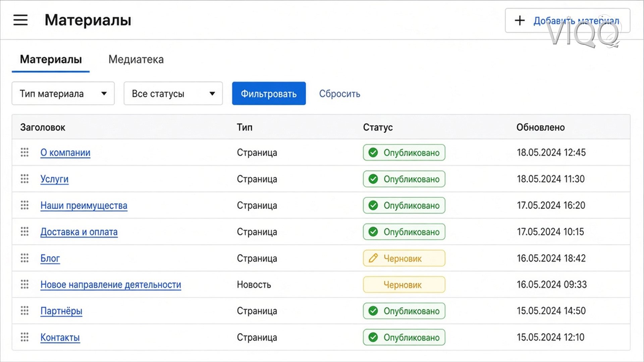644x362 pixels.
Task: Click the date 17.05.2024 16:20
Action: tap(551, 205)
